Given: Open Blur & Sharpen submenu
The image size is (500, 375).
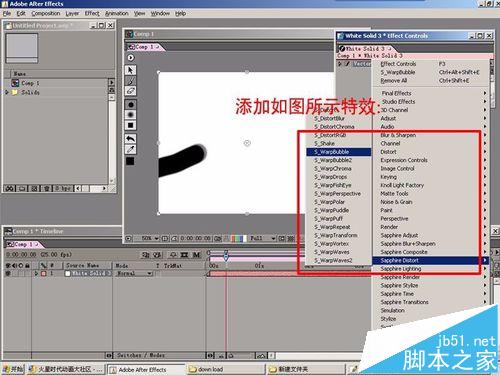Looking at the screenshot, I should [x=430, y=135].
